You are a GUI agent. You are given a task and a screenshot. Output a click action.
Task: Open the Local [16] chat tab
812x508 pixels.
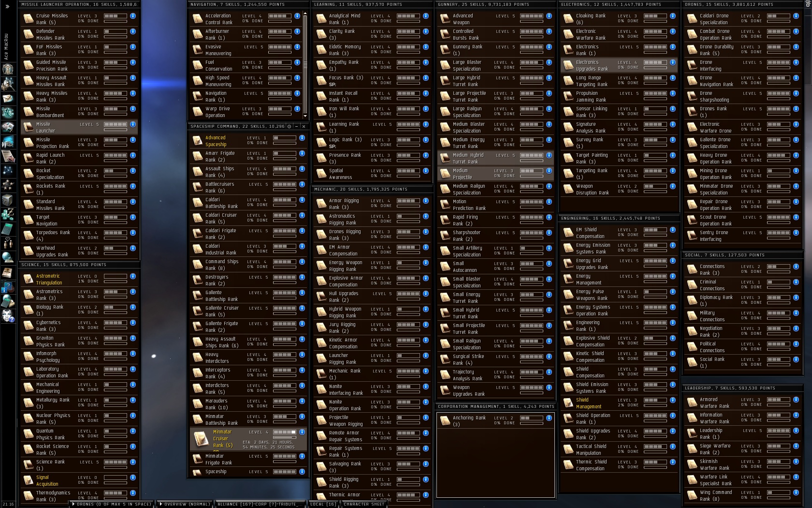(323, 504)
